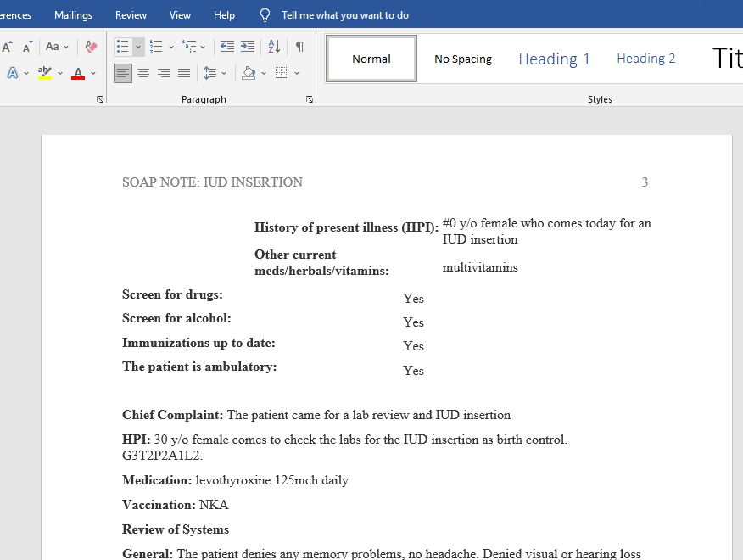This screenshot has height=560, width=743.
Task: Click the 'Chief Complaint:' bold label
Action: pyautogui.click(x=172, y=415)
